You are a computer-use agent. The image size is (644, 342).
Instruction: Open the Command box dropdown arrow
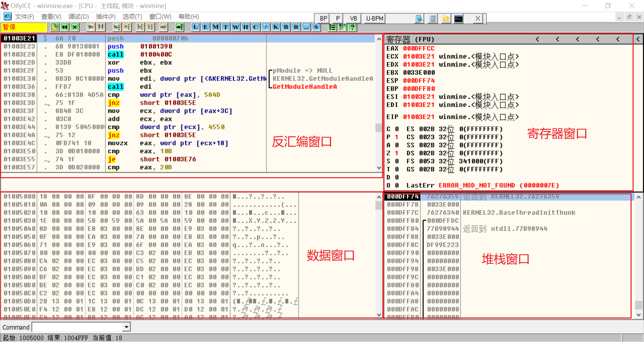tap(126, 327)
